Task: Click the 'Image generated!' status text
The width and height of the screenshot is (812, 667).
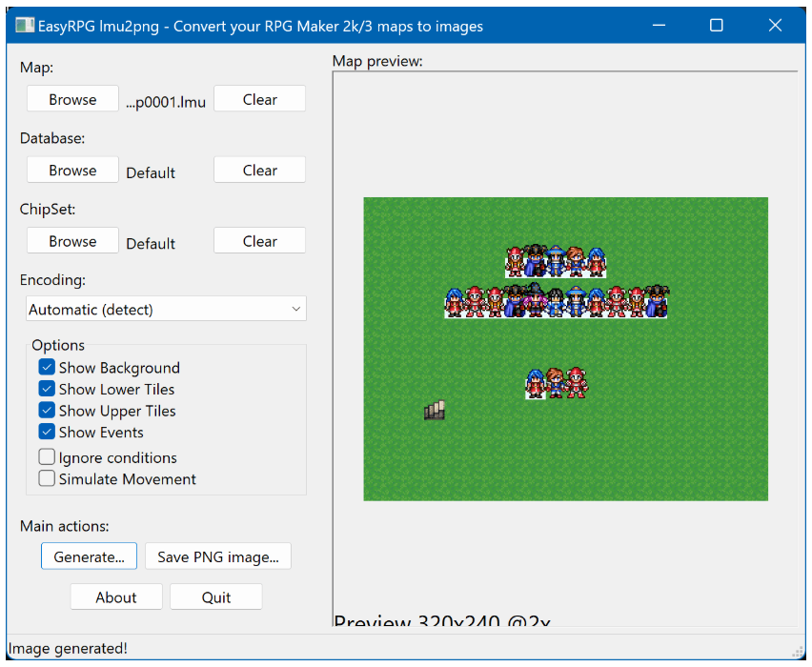Action: coord(68,648)
